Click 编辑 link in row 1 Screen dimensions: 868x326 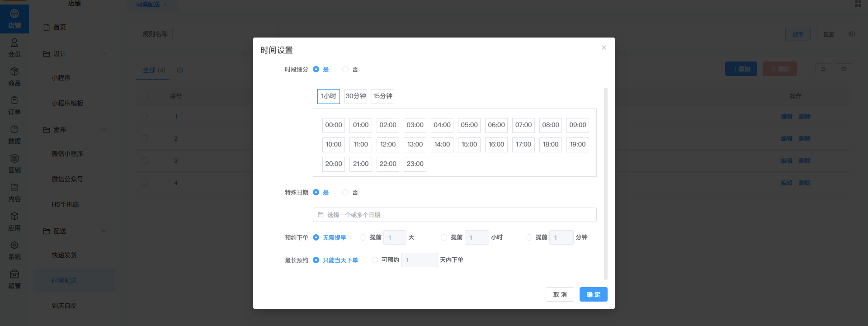pos(787,116)
